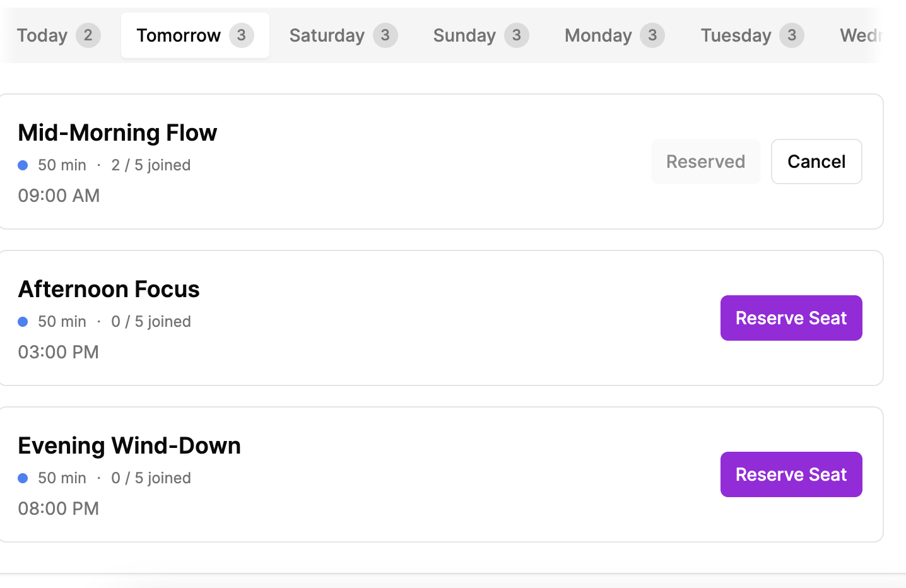Click the Evening Wind-Down session title
906x588 pixels.
pos(129,445)
